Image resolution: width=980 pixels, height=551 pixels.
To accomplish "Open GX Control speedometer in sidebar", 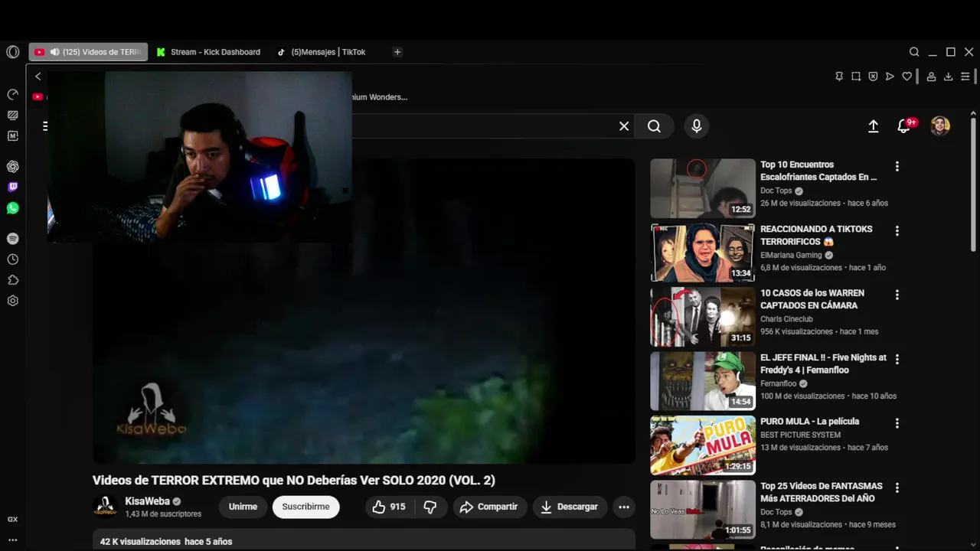I will pos(13,95).
